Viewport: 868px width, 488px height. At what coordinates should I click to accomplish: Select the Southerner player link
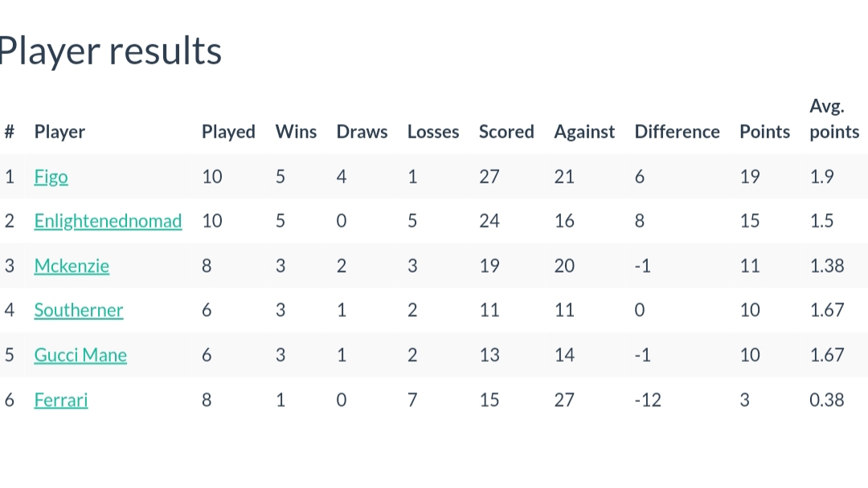click(x=79, y=310)
